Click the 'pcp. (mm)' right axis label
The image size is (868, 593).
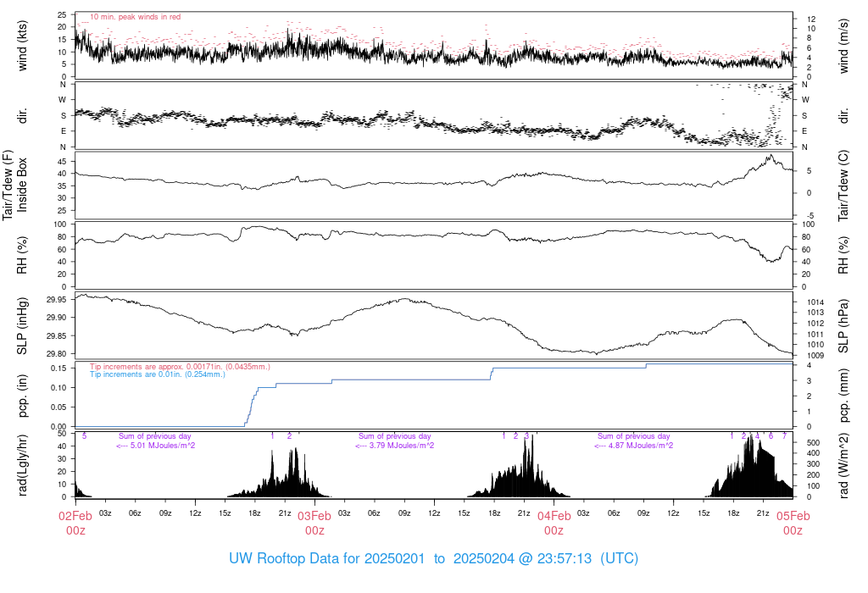[x=843, y=396]
